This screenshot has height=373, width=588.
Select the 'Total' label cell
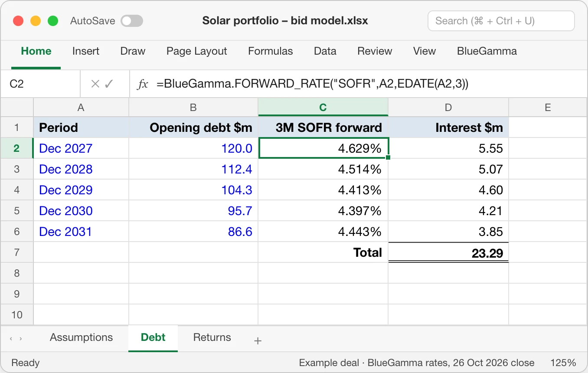coord(323,252)
